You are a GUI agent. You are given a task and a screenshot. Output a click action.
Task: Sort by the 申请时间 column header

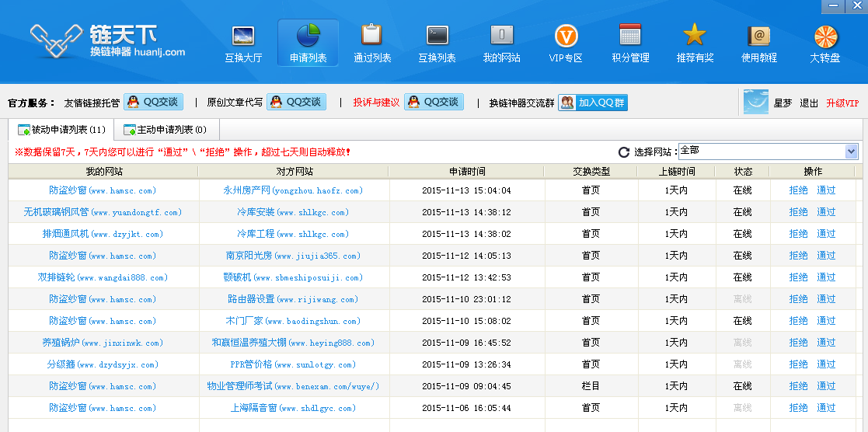click(466, 172)
